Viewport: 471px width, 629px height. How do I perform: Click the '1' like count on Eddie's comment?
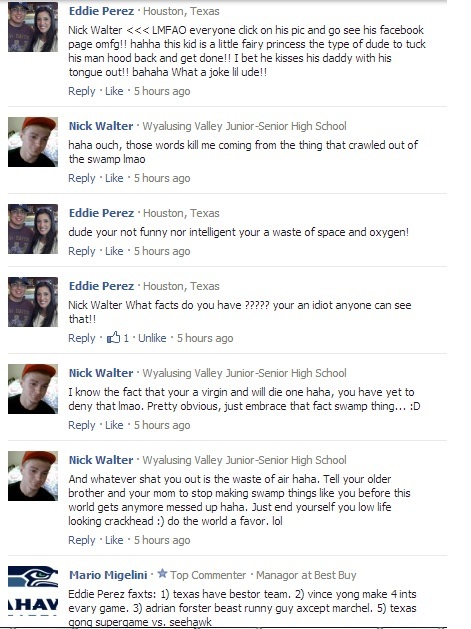[126, 338]
